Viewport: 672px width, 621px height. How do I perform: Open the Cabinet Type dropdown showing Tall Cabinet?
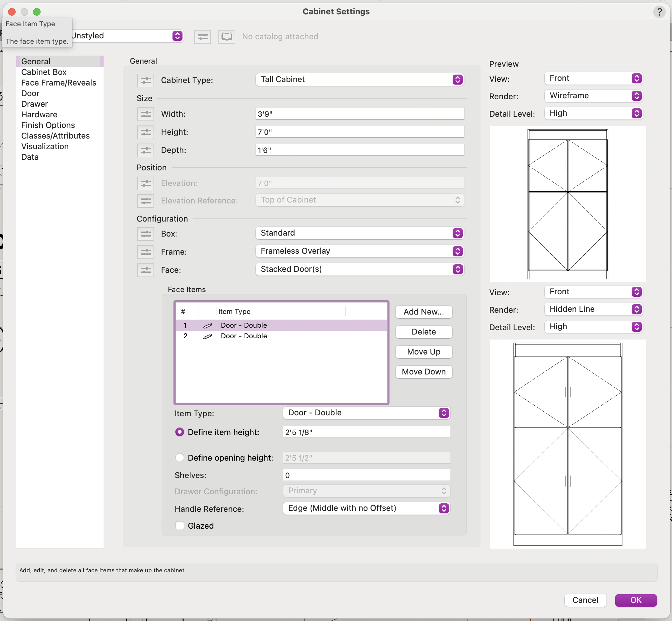point(359,80)
